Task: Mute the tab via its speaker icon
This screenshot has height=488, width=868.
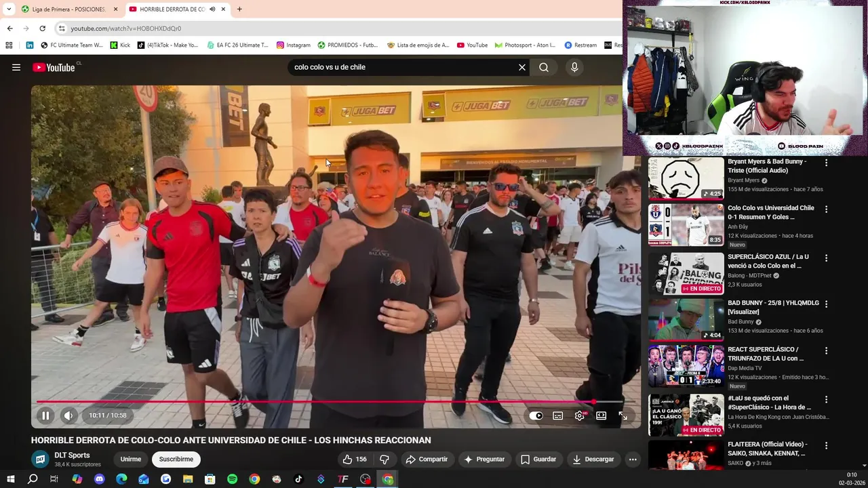Action: (213, 9)
